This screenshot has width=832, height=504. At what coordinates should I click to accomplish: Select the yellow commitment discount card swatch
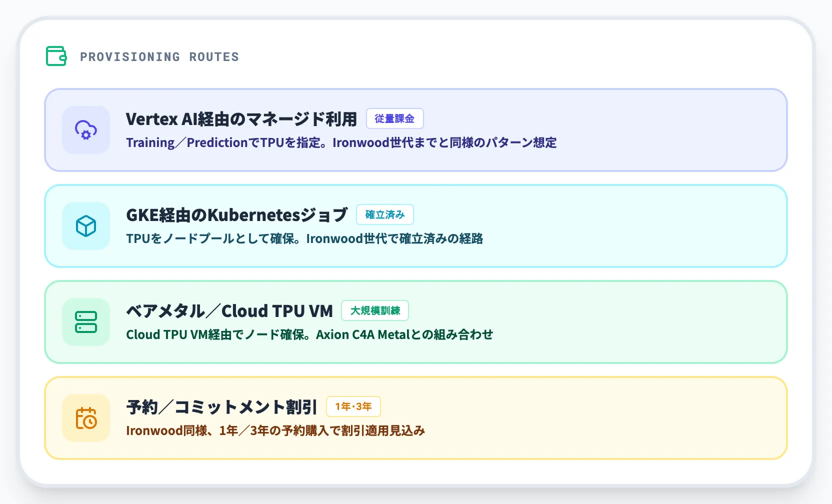pyautogui.click(x=415, y=418)
